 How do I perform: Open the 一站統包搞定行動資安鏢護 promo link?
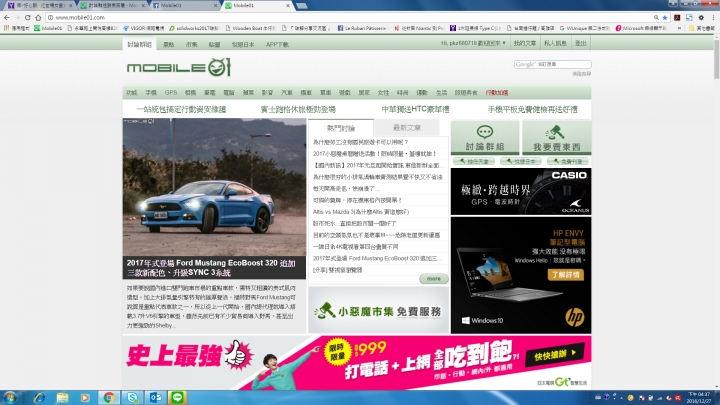point(181,109)
